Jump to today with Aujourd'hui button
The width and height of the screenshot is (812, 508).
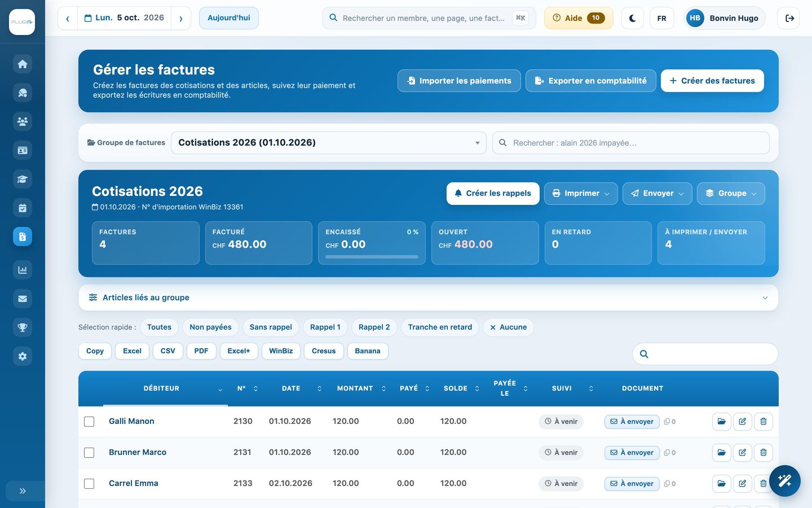tap(229, 18)
